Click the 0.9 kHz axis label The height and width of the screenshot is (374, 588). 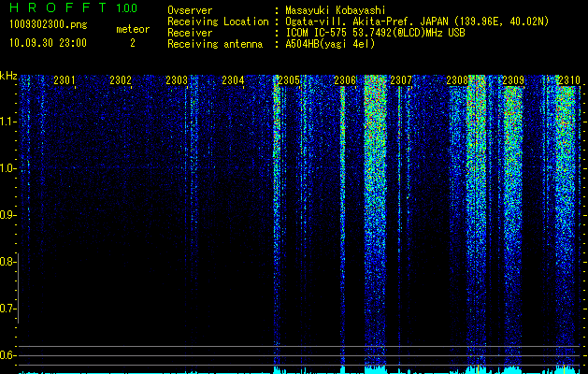7,215
